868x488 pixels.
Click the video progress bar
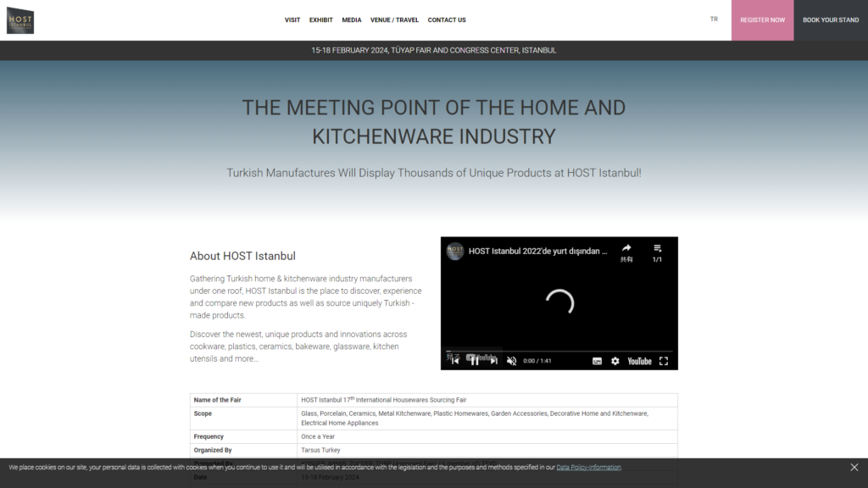point(559,351)
